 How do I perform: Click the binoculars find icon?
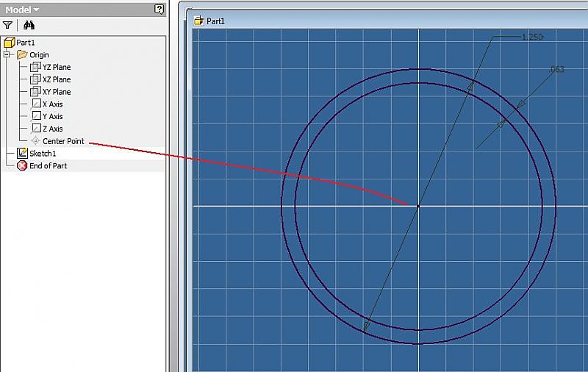coord(29,25)
